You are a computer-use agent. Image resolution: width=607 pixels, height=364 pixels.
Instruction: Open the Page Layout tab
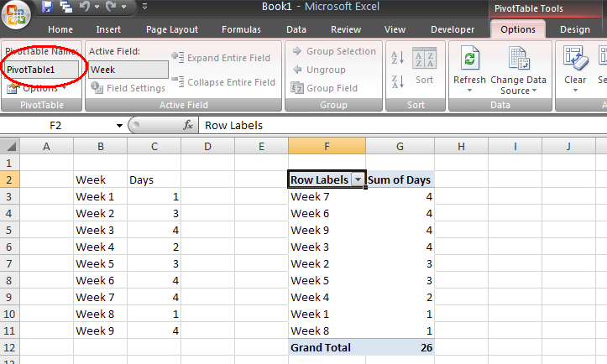[x=172, y=29]
